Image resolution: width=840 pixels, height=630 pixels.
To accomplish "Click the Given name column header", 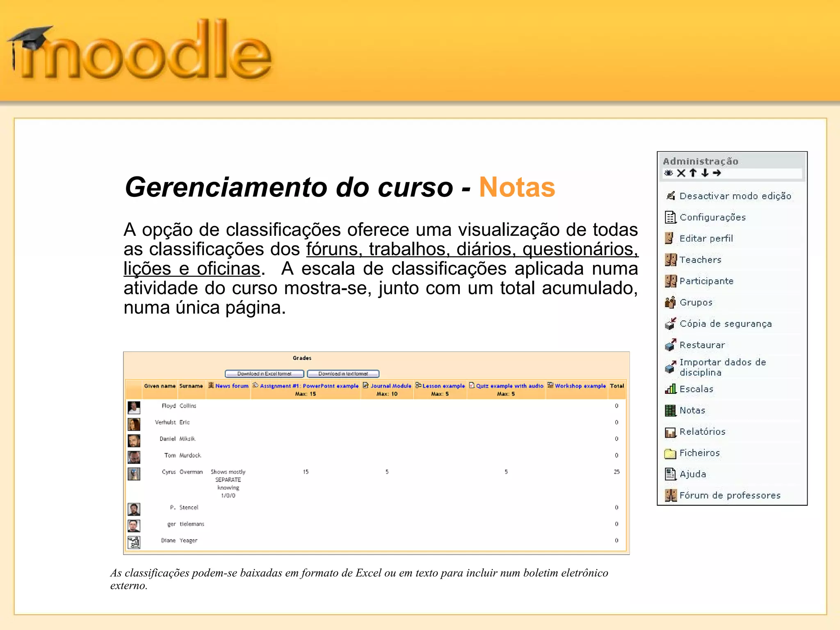I will 160,386.
